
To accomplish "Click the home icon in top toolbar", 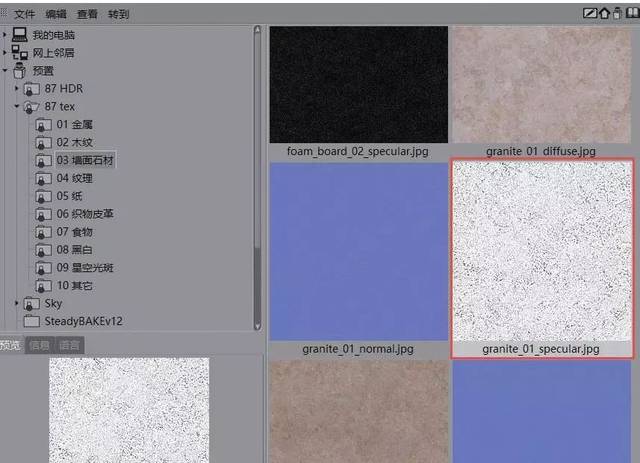I will [x=604, y=13].
